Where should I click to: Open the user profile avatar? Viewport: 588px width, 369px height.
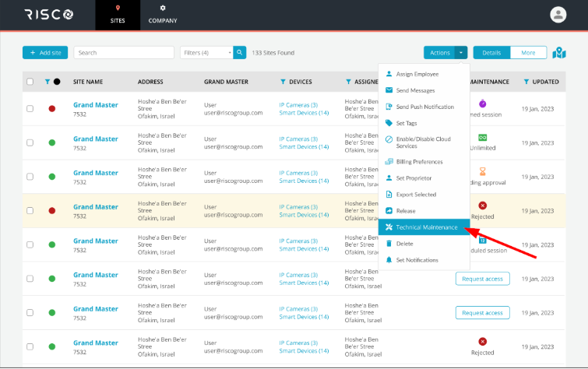(x=558, y=15)
